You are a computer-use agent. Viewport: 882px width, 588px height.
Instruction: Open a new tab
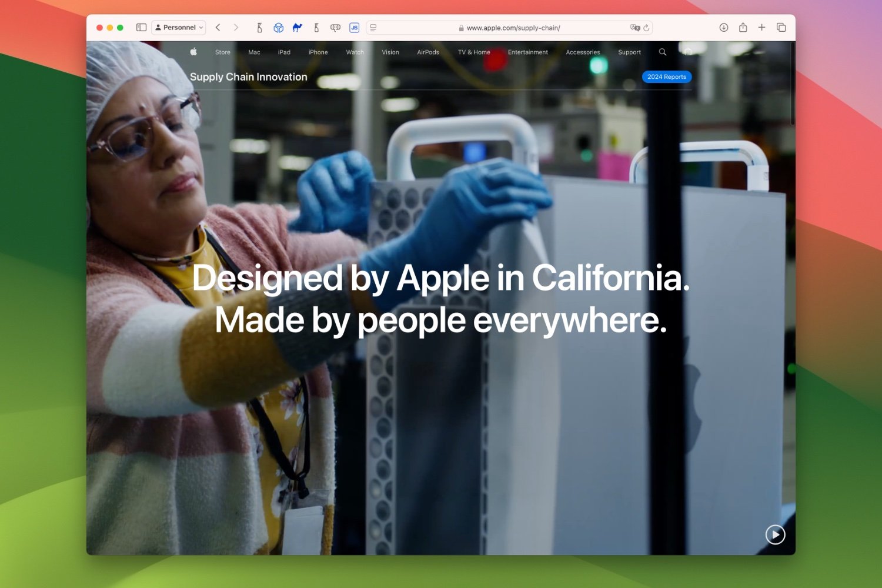(x=761, y=27)
